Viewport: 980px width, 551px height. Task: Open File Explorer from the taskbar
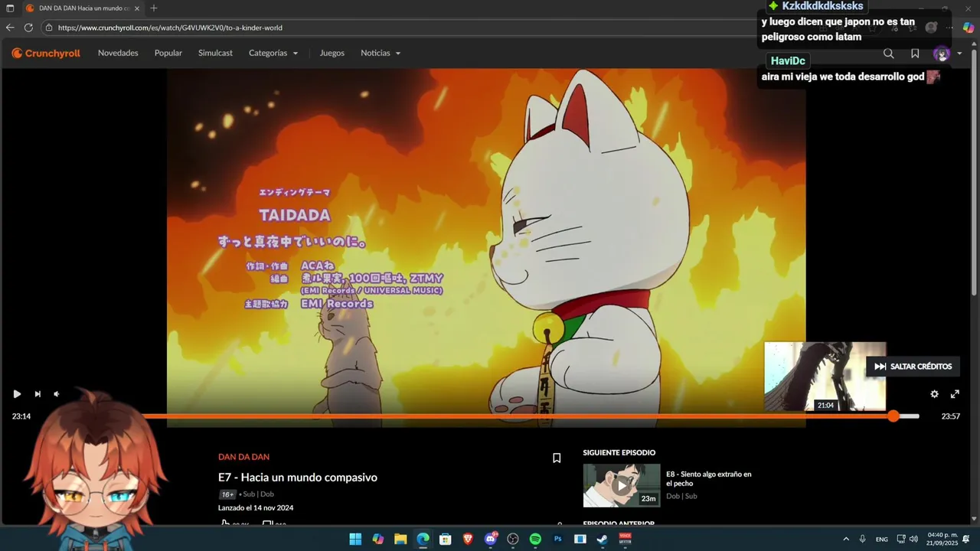[400, 539]
